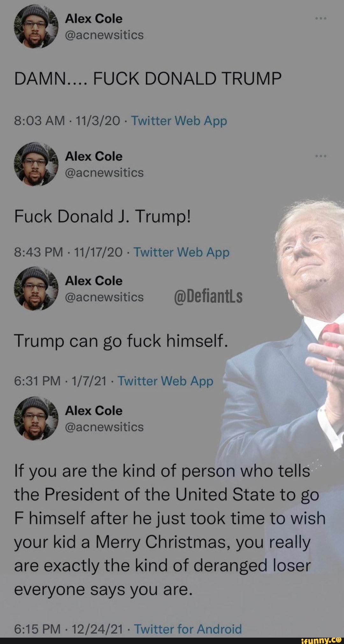Click the 6:15 PM · 12/24/21 timestamp
The height and width of the screenshot is (644, 344).
coord(68,629)
